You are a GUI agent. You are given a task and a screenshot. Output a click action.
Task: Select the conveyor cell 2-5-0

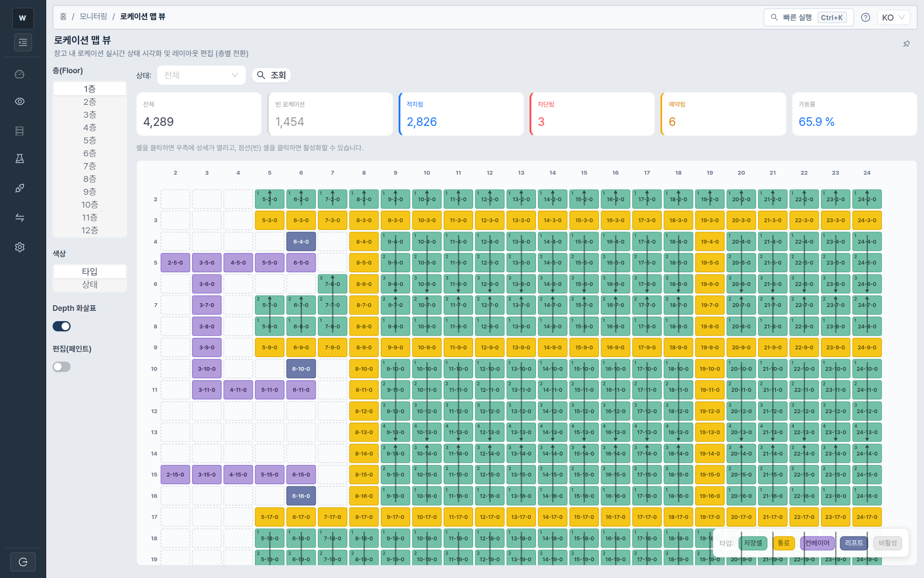(175, 263)
